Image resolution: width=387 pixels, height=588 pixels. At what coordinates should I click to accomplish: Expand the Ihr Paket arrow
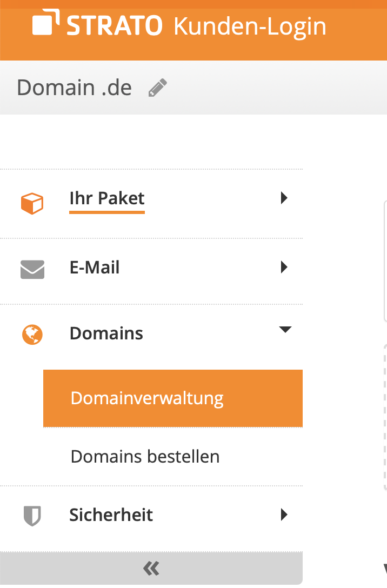[x=284, y=198]
